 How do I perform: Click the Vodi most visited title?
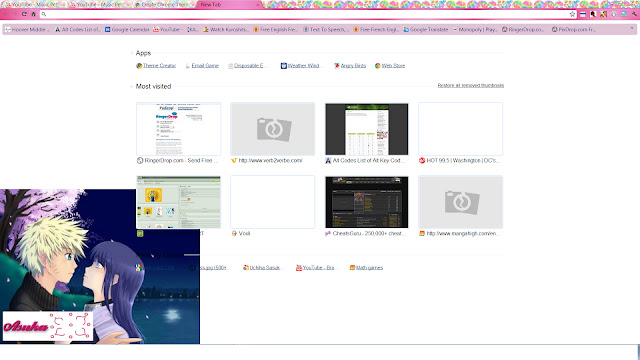[244, 233]
